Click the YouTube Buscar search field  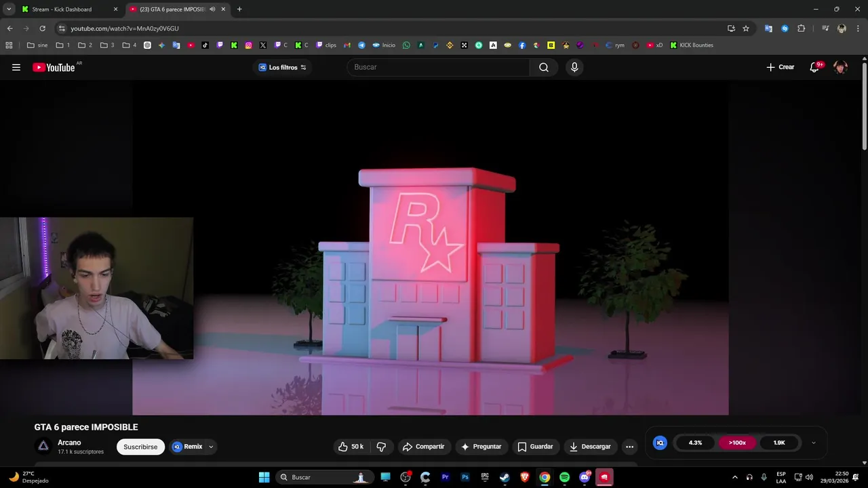point(438,67)
